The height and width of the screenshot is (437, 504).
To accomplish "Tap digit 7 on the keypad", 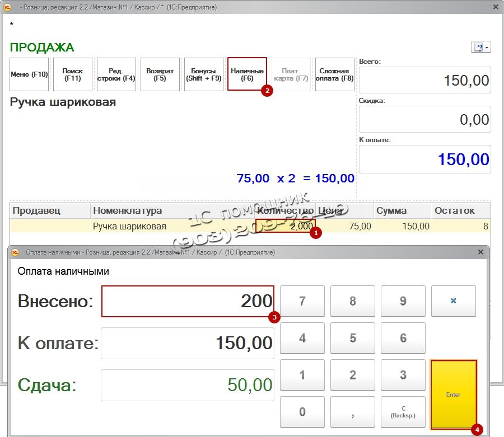I will click(x=302, y=301).
